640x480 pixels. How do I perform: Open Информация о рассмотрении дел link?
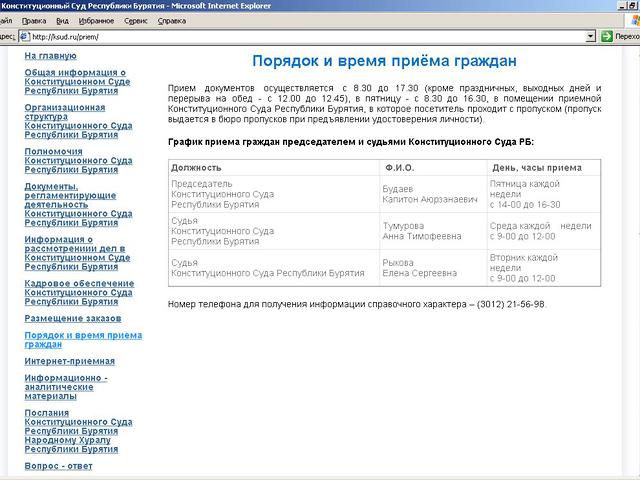(x=77, y=253)
